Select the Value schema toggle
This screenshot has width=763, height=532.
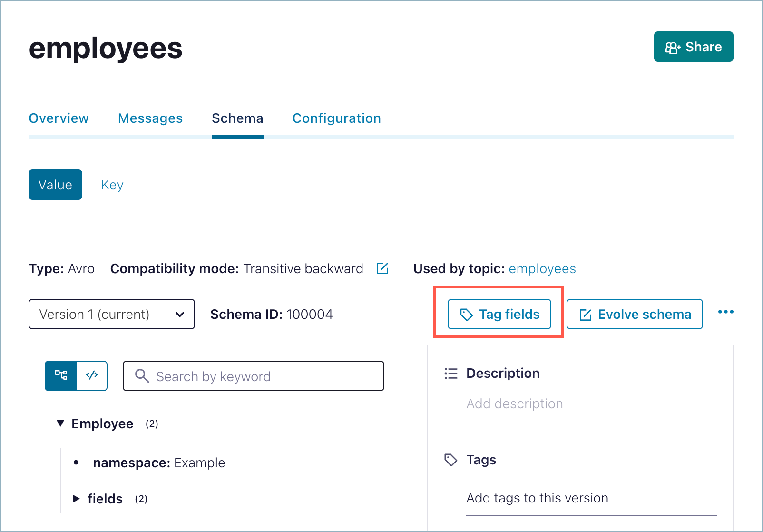[55, 185]
